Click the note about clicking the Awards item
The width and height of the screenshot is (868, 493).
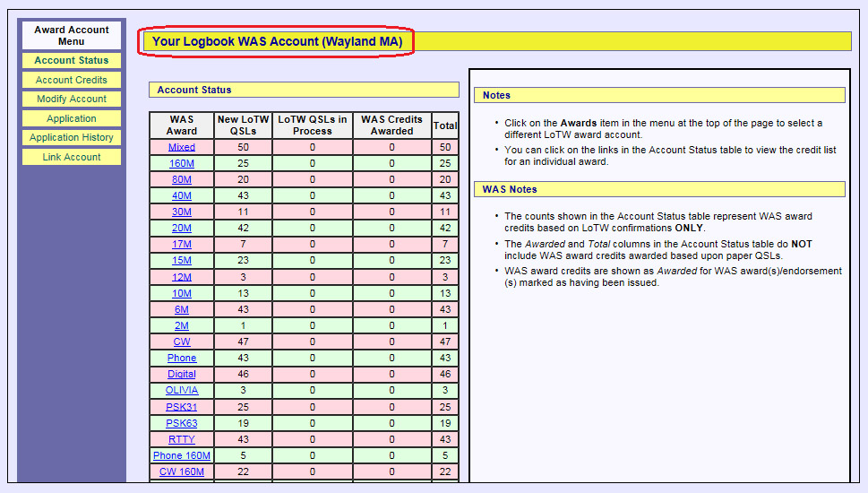point(663,128)
